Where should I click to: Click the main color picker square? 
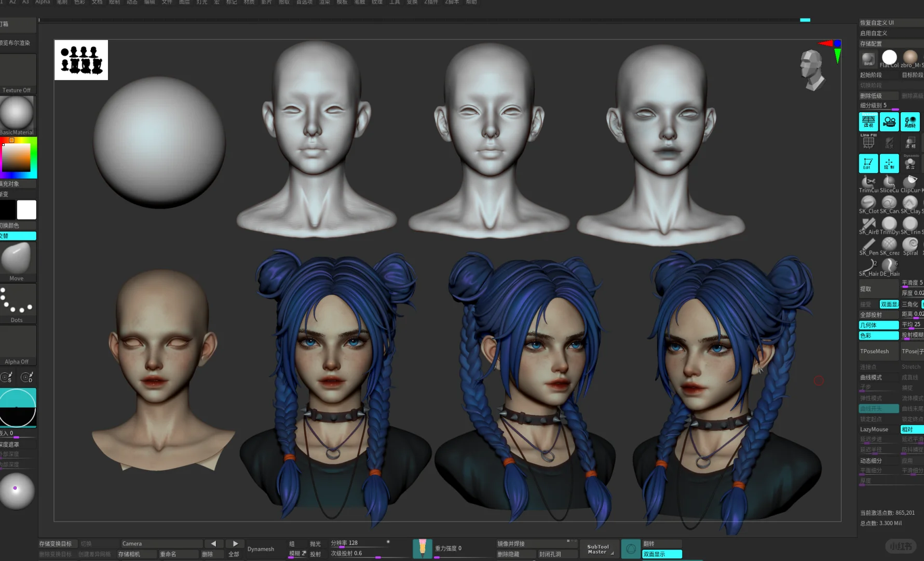coord(16,157)
